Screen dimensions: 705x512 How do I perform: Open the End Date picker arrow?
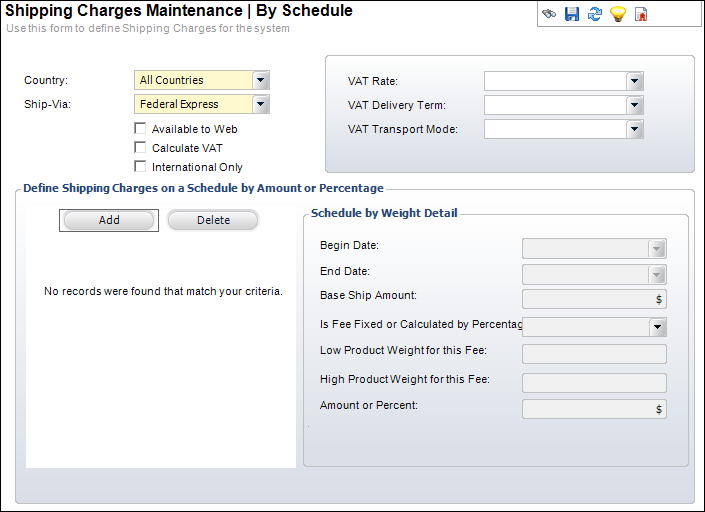[x=657, y=275]
